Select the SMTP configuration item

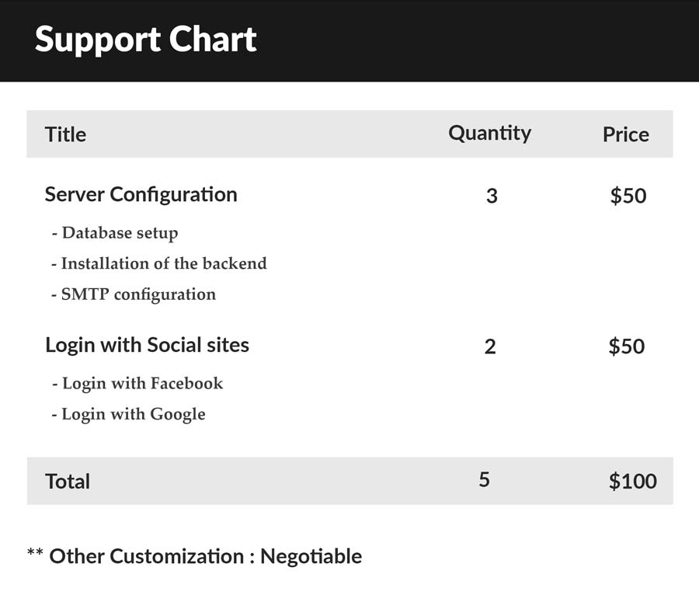134,294
